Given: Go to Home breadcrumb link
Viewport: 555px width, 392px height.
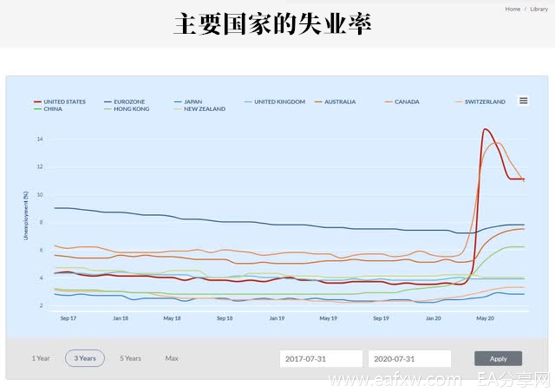Looking at the screenshot, I should (x=513, y=9).
